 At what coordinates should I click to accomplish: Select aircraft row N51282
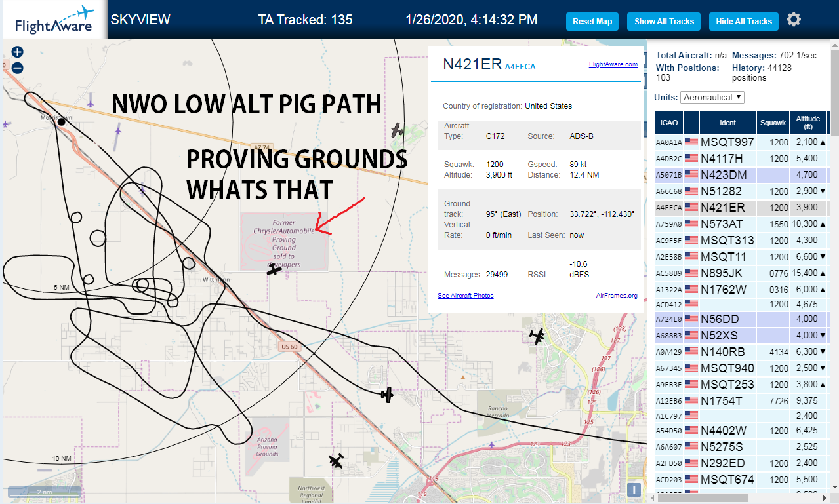pyautogui.click(x=741, y=191)
